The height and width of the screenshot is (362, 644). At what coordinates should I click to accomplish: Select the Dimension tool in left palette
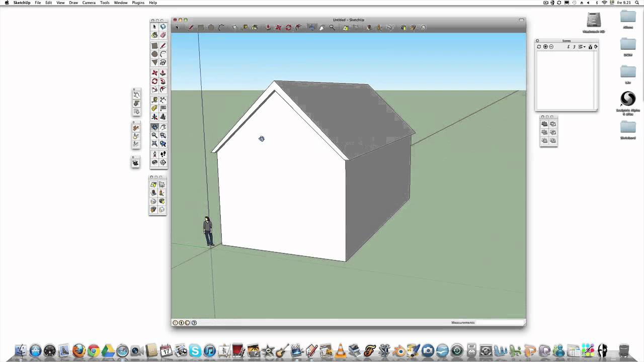pyautogui.click(x=163, y=100)
